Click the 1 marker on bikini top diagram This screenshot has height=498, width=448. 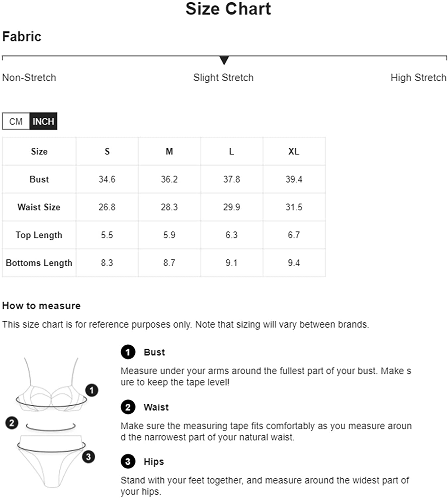[x=92, y=390]
